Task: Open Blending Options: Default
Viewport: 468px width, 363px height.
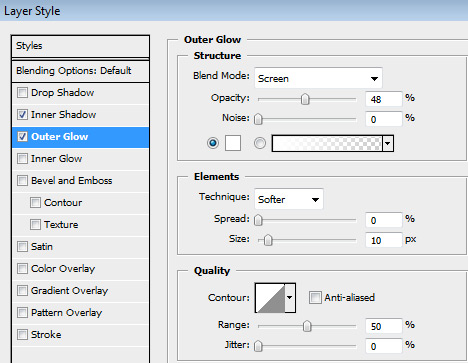Action: (x=80, y=71)
